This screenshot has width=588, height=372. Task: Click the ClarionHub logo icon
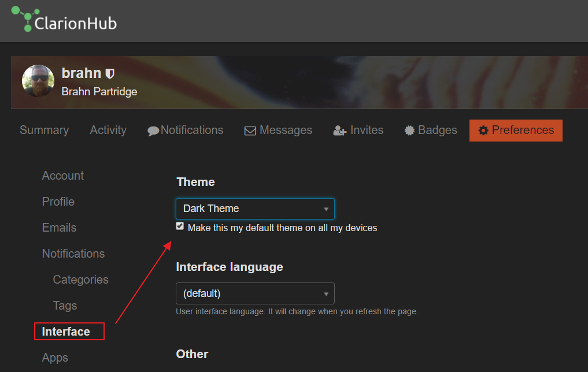[x=24, y=18]
